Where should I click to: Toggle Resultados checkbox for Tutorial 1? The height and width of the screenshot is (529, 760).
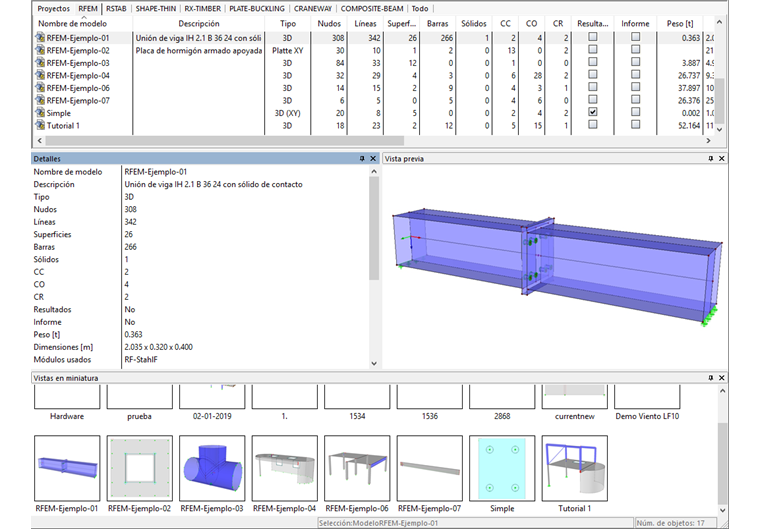tap(592, 125)
